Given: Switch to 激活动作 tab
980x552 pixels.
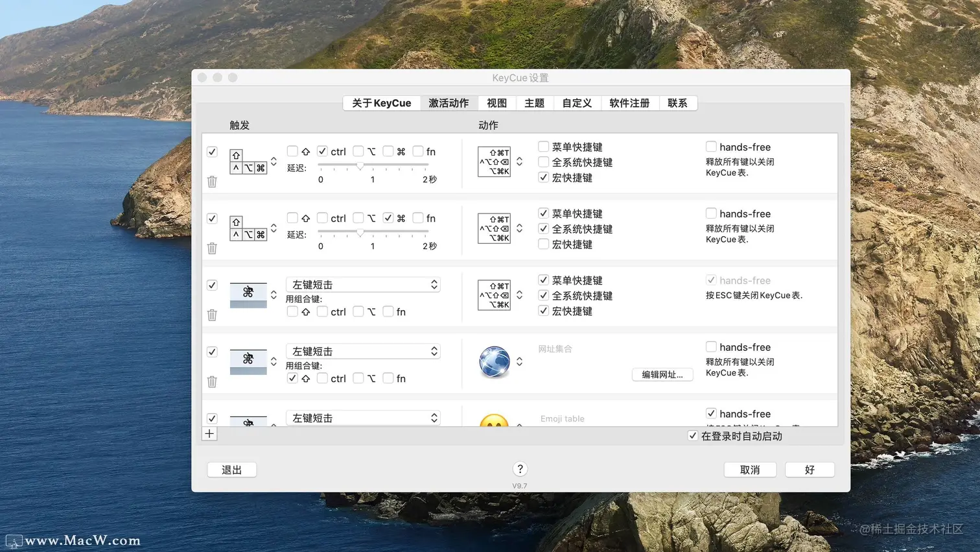Looking at the screenshot, I should pyautogui.click(x=449, y=103).
